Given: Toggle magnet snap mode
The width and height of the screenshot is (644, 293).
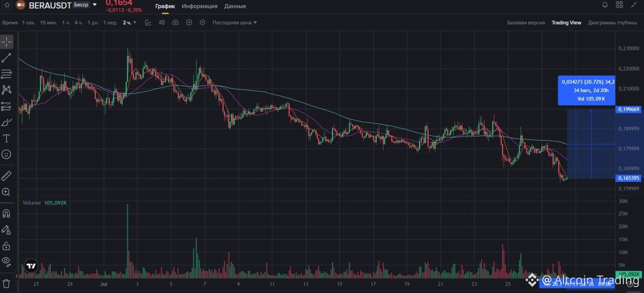Looking at the screenshot, I should click(x=7, y=213).
